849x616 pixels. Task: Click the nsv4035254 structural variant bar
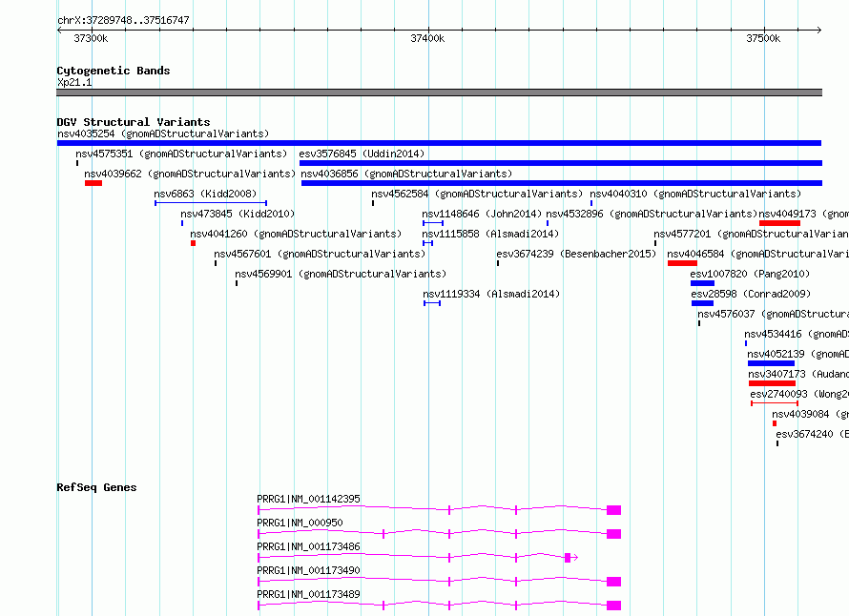[x=439, y=143]
